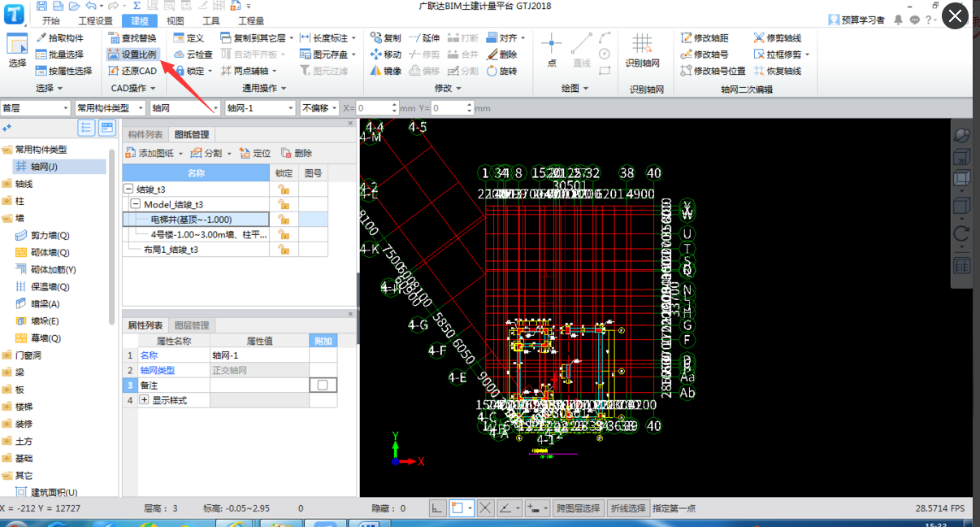Toggle lock for 结竣_t3 drawing row
The width and height of the screenshot is (980, 527).
coord(284,189)
